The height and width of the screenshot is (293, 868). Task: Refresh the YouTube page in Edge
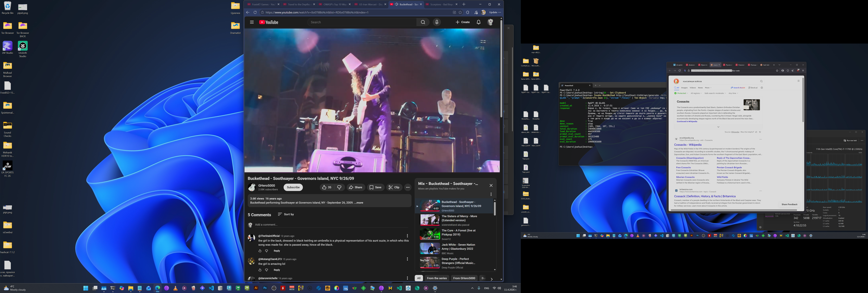click(x=255, y=12)
